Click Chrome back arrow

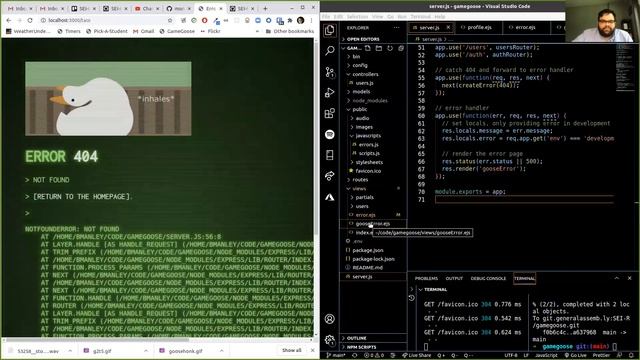click(x=9, y=20)
